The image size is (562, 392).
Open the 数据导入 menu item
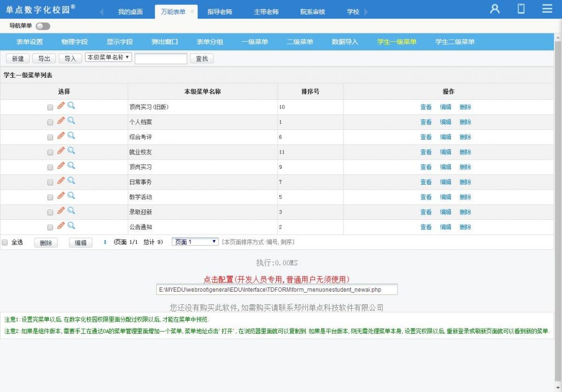click(x=345, y=42)
